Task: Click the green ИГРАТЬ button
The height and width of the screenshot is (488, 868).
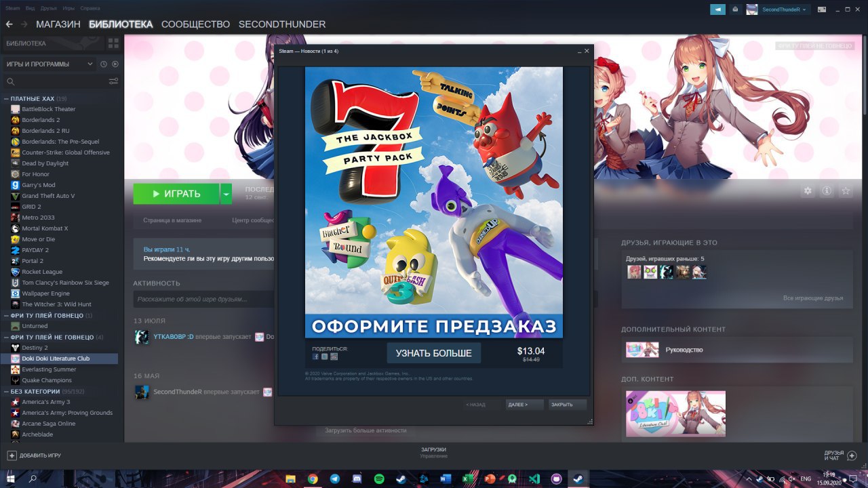Action: click(x=176, y=194)
